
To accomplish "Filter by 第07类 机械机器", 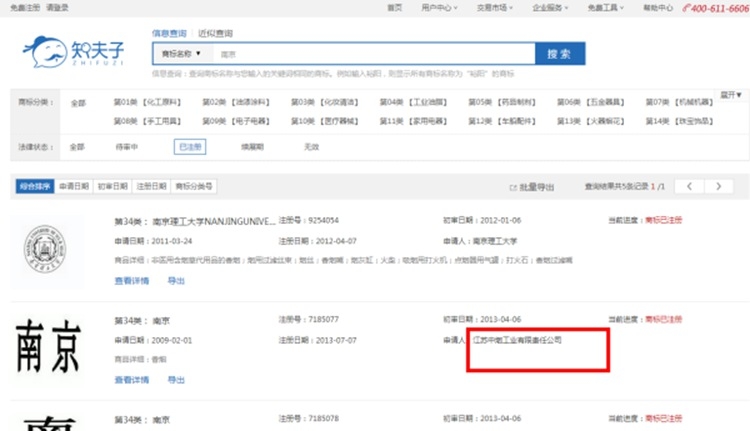I will [679, 102].
